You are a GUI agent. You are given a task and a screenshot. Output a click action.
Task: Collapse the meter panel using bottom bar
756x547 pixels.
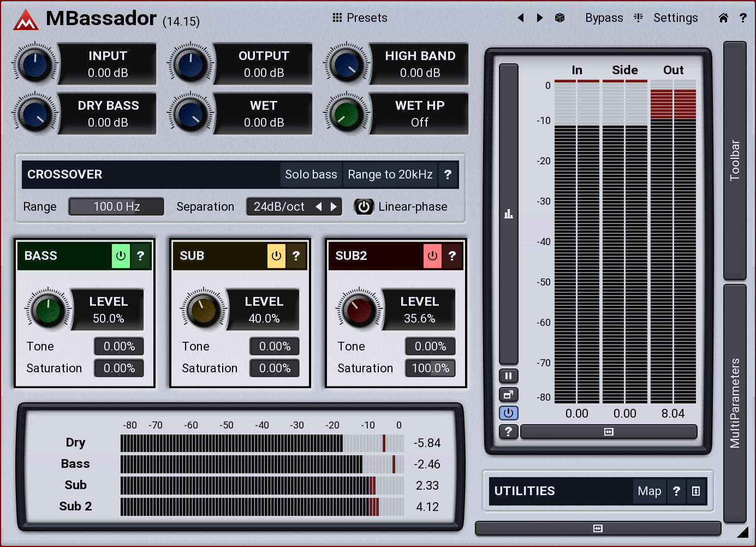(x=609, y=432)
